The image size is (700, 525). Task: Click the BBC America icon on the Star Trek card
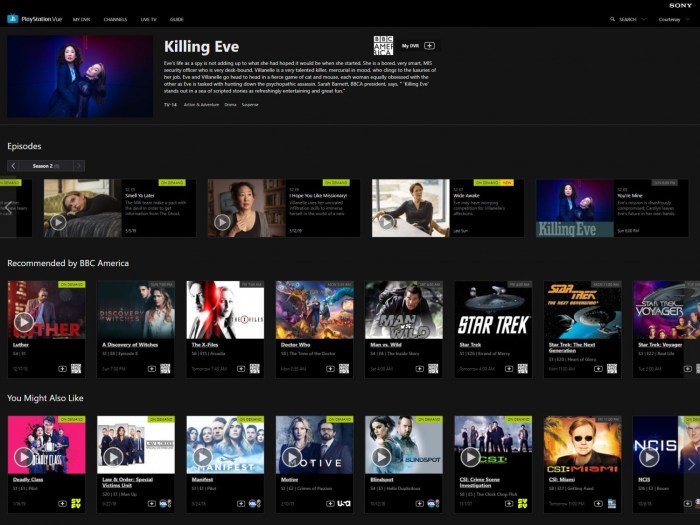click(522, 368)
